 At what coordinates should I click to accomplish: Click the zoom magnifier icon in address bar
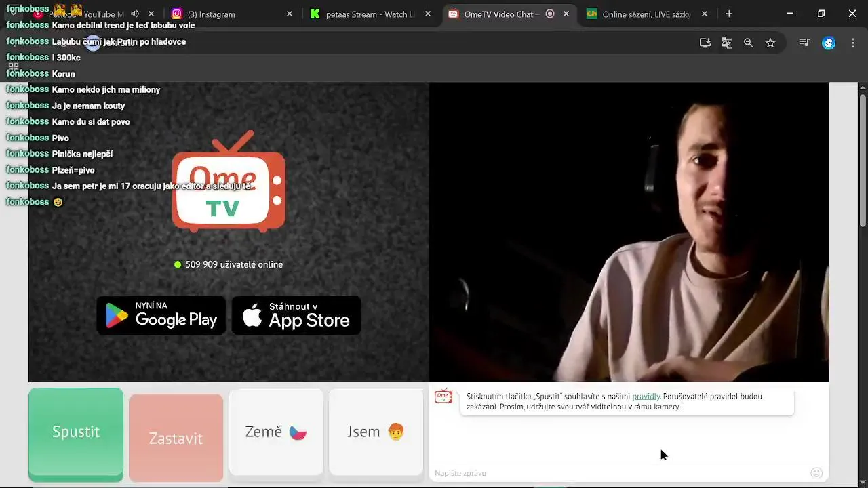[x=749, y=43]
